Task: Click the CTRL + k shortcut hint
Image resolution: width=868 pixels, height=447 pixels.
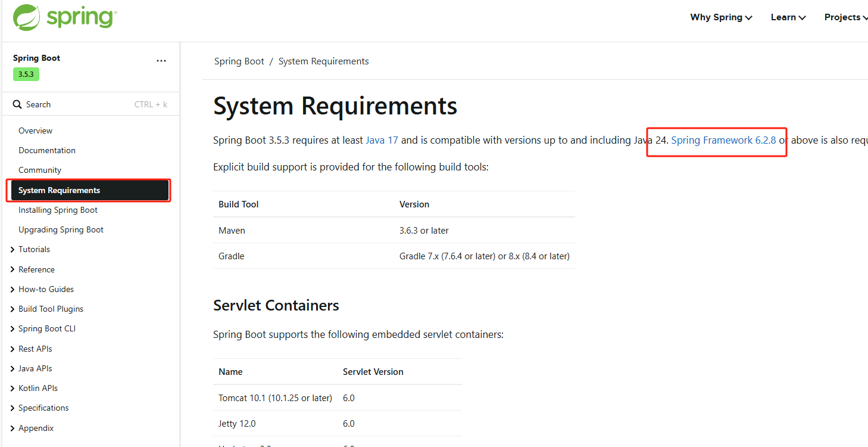Action: 151,104
